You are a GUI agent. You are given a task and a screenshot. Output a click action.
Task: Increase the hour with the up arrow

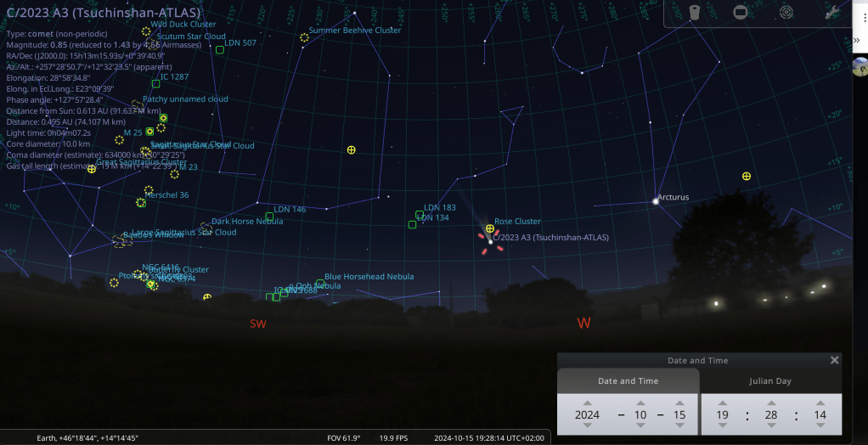(x=722, y=403)
